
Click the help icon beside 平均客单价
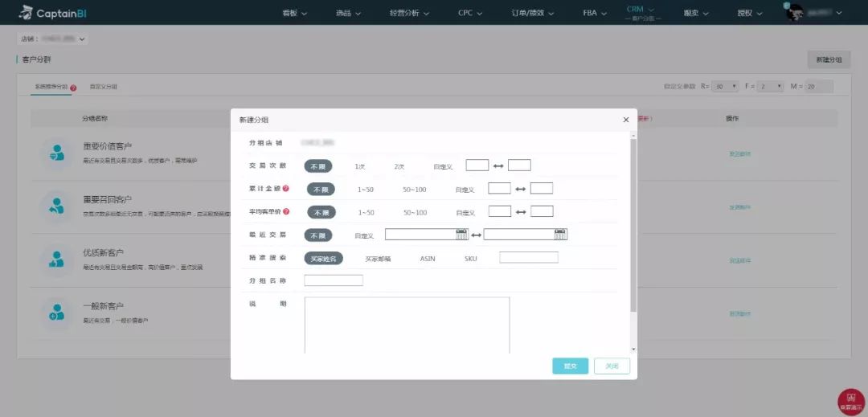pyautogui.click(x=286, y=211)
